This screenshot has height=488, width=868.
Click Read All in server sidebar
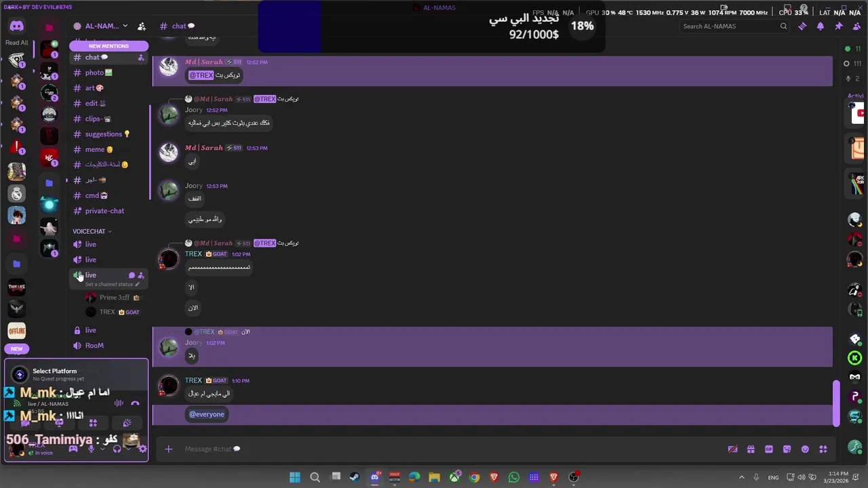[17, 43]
